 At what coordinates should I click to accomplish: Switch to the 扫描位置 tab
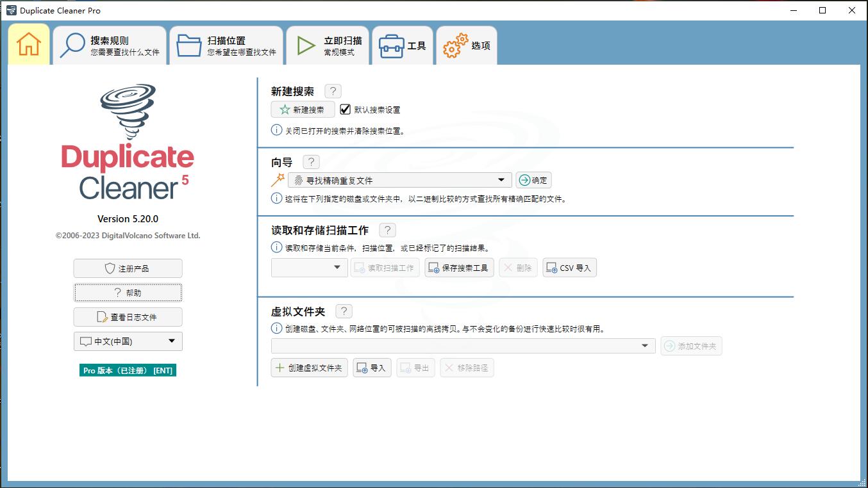click(x=226, y=45)
